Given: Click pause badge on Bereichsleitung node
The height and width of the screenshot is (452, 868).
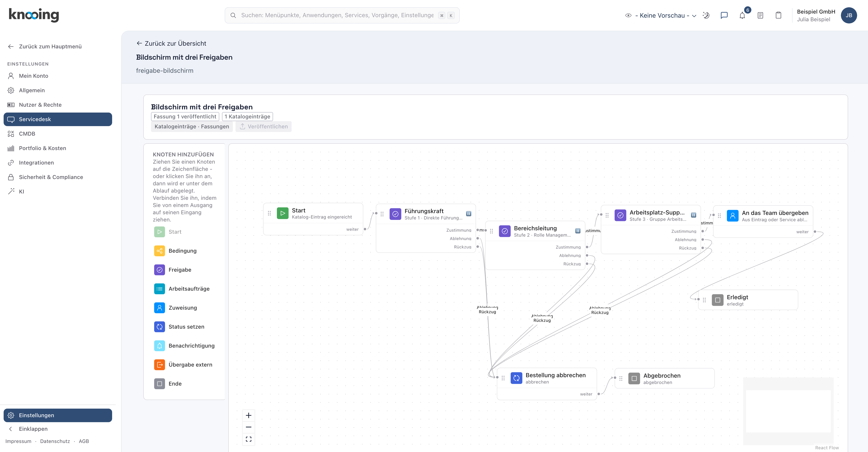Looking at the screenshot, I should pyautogui.click(x=578, y=231).
